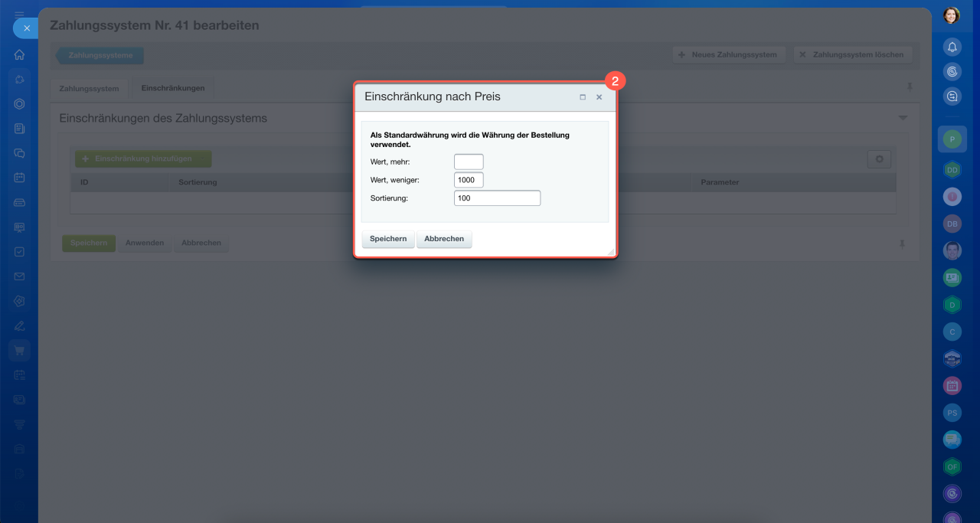The image size is (980, 523).
Task: Click Speichern in the dialog
Action: pyautogui.click(x=388, y=239)
